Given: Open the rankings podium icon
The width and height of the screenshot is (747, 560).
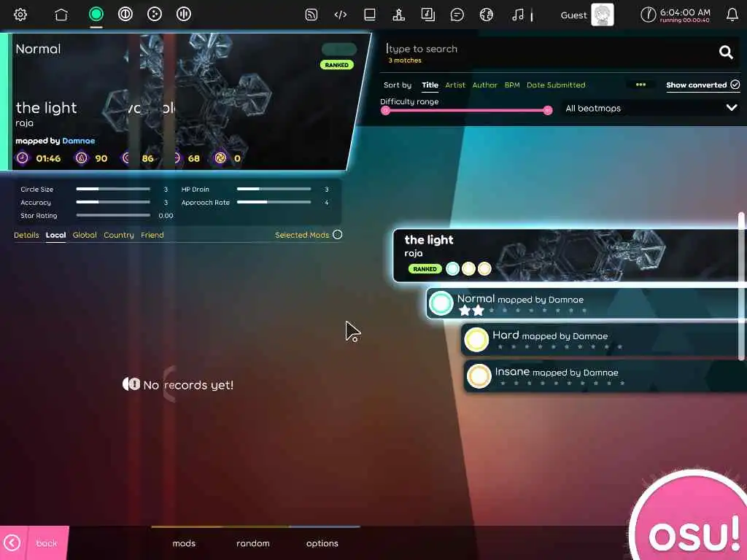Looking at the screenshot, I should point(399,15).
